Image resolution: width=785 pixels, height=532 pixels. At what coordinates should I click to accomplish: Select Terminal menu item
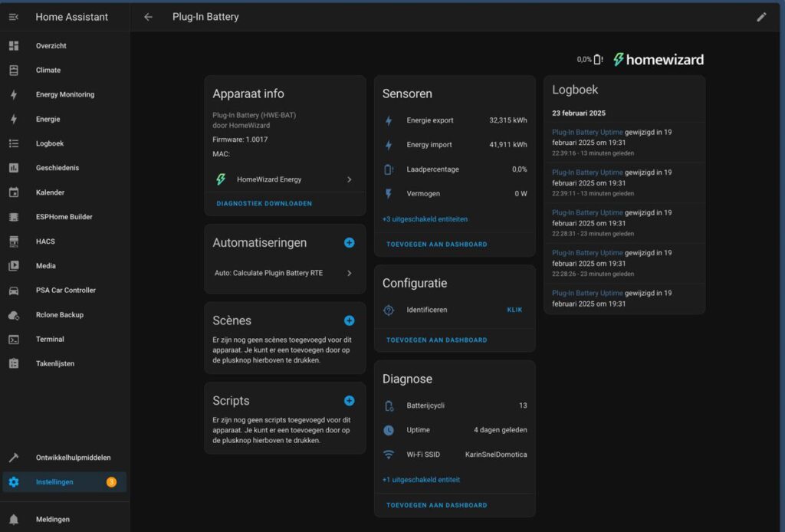tap(64, 340)
